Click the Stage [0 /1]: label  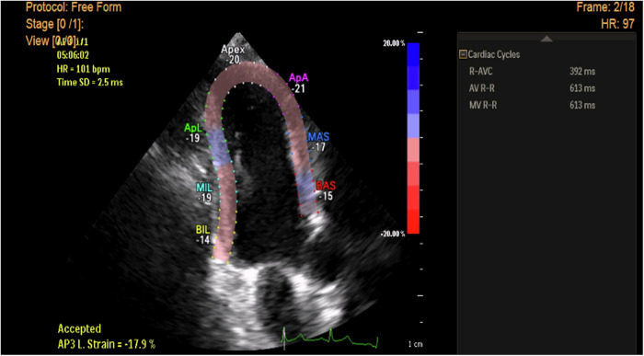point(54,24)
